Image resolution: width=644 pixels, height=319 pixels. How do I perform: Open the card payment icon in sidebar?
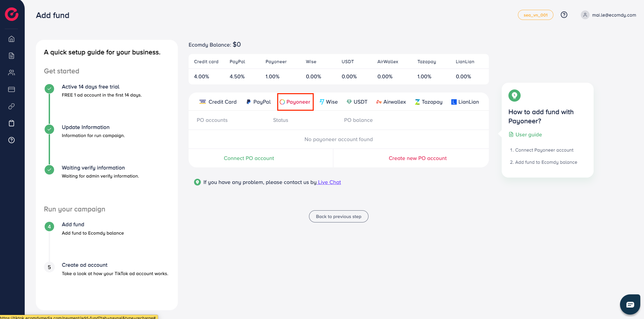(x=11, y=89)
